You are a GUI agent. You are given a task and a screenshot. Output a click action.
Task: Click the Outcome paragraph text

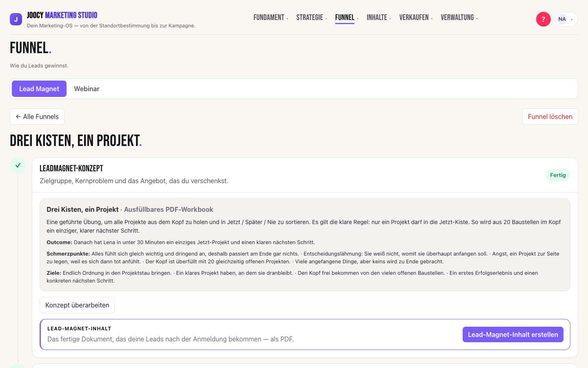[x=181, y=242]
